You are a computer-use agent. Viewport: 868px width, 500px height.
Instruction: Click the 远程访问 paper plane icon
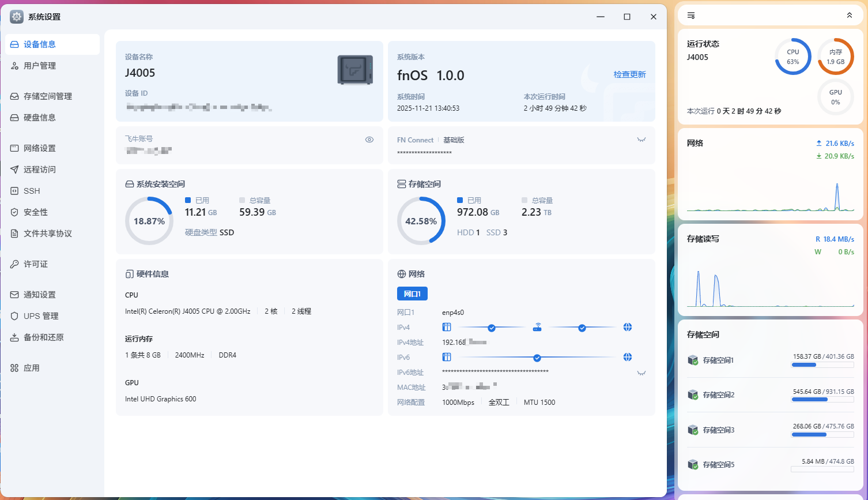(x=14, y=170)
